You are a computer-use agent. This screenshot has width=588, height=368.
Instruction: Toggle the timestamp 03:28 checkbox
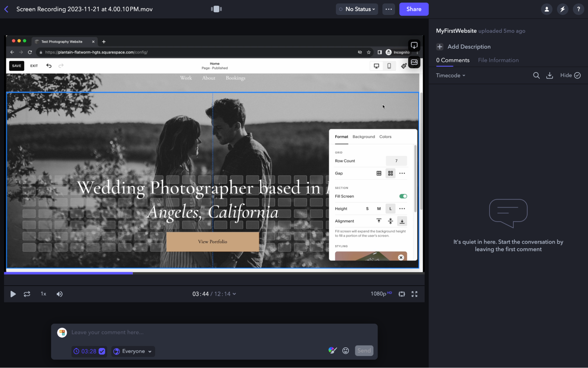pyautogui.click(x=102, y=351)
